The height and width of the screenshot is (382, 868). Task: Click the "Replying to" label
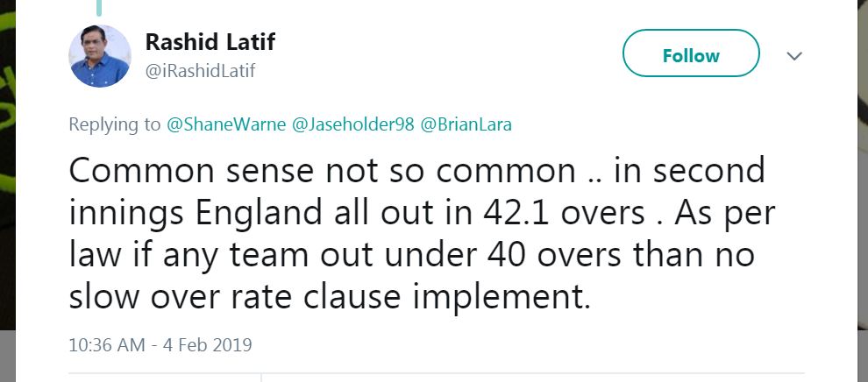click(x=115, y=124)
